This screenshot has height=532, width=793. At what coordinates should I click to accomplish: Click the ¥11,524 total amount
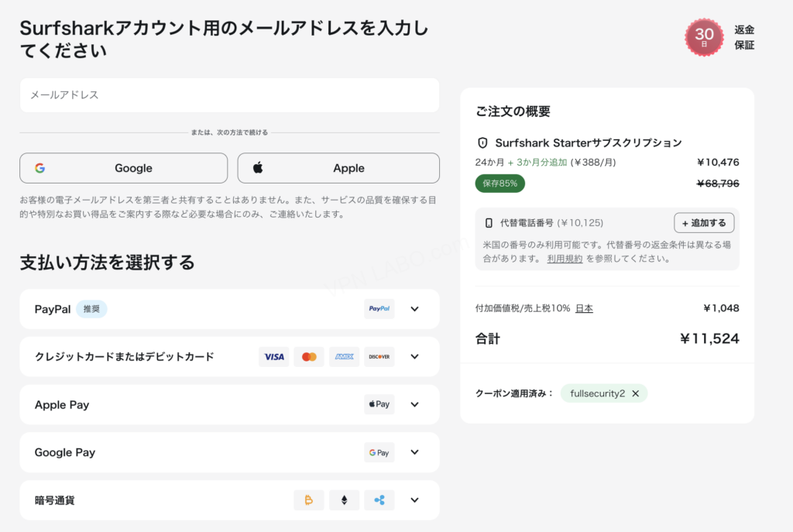(x=709, y=338)
